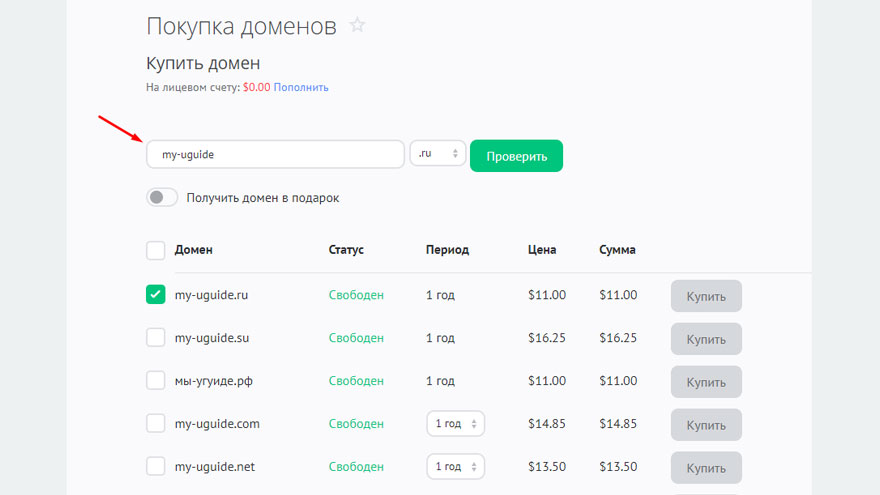Open period dropdown for my-uguide.com
Viewport: 880px width, 495px height.
coord(455,424)
